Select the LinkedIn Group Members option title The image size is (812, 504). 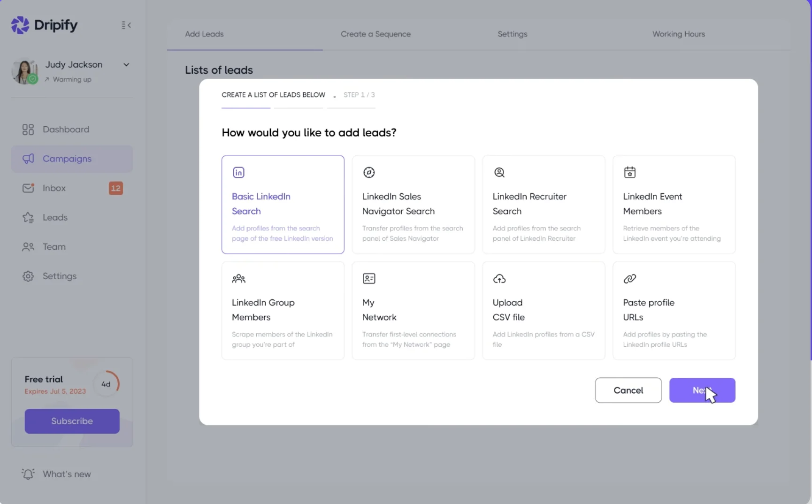263,310
